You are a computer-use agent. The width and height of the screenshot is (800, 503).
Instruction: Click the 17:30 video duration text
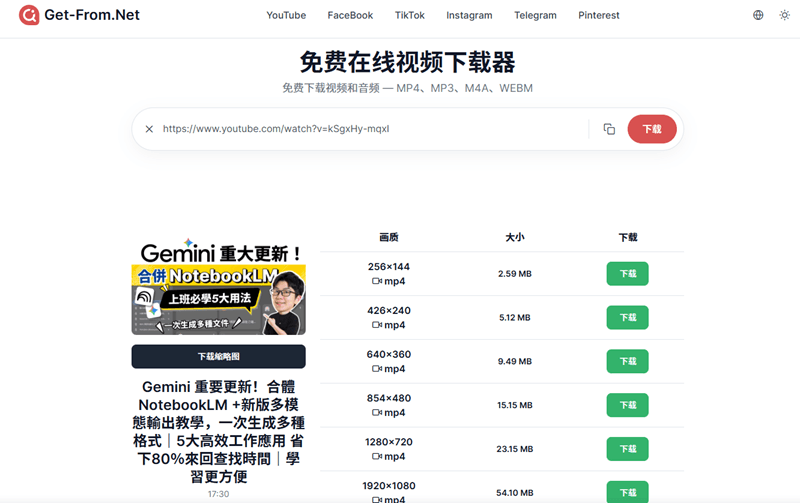[x=218, y=494]
